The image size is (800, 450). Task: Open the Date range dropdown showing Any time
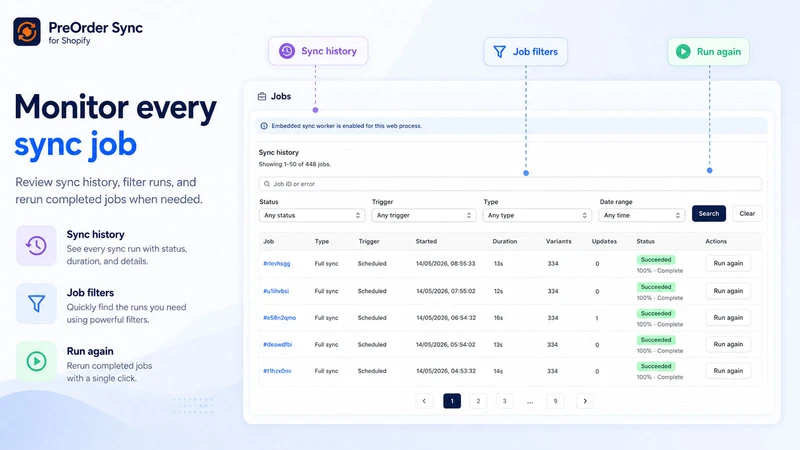(x=641, y=215)
